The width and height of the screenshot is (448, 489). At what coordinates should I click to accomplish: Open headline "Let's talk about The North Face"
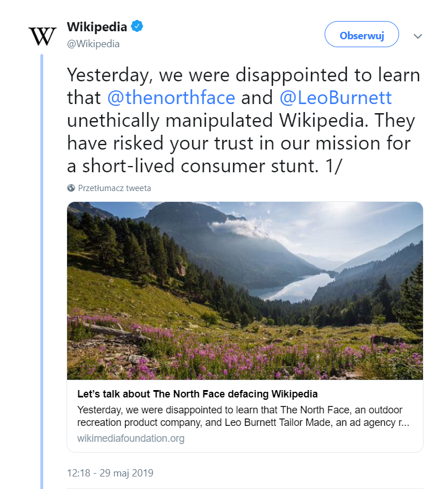[197, 394]
